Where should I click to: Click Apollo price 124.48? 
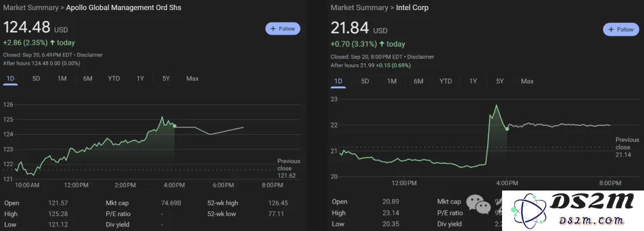click(x=27, y=27)
